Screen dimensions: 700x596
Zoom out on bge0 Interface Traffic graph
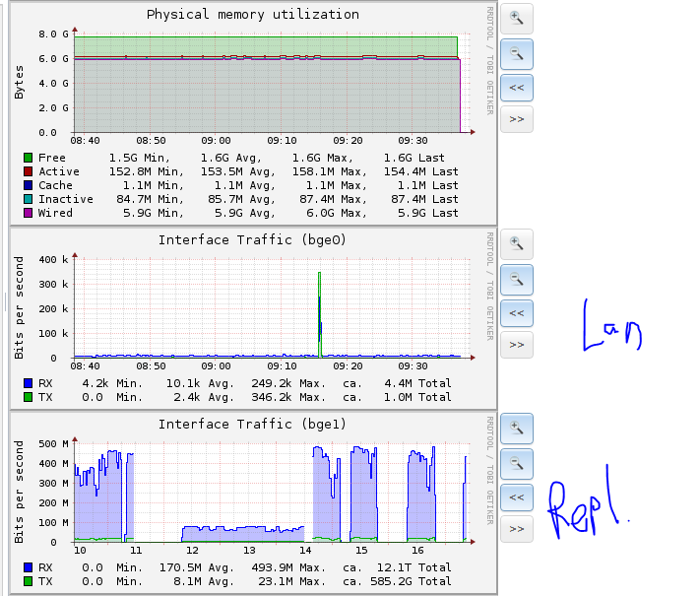tap(517, 280)
